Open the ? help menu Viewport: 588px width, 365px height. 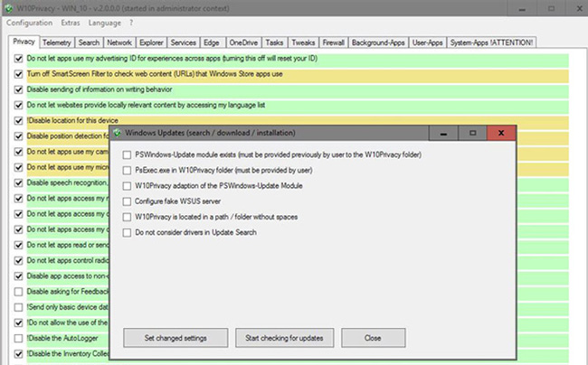131,23
